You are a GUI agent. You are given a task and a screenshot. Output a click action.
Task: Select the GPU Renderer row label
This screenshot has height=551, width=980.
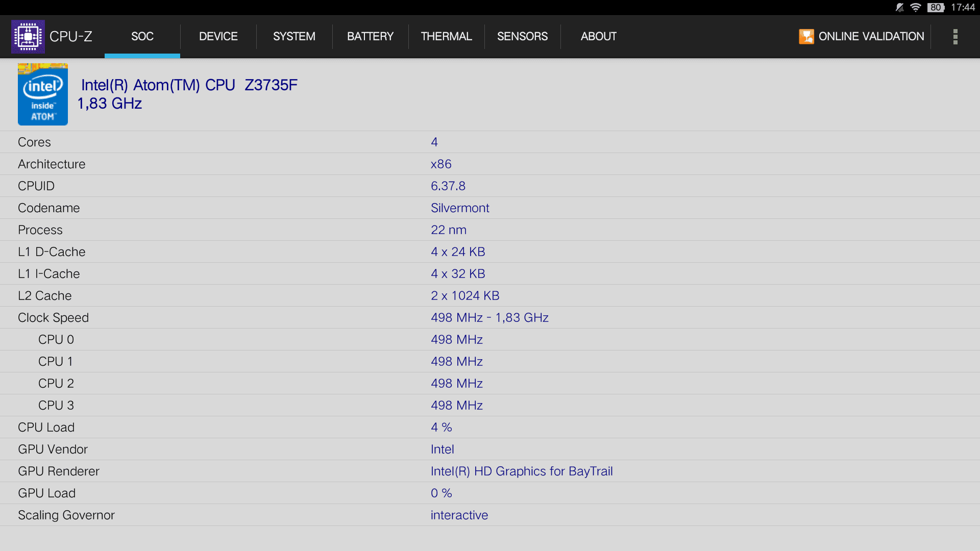tap(59, 471)
